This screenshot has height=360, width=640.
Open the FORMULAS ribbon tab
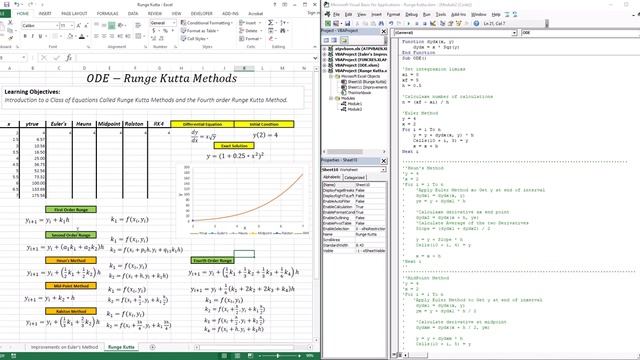(107, 13)
